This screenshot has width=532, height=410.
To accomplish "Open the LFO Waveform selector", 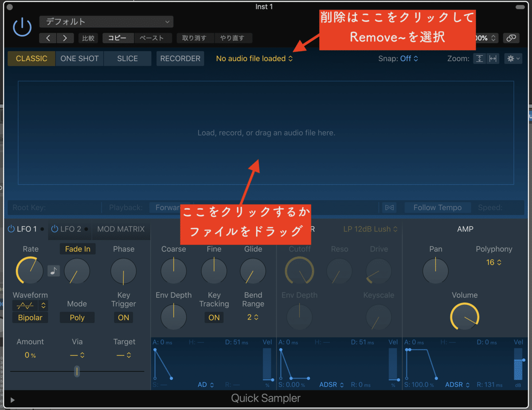I will coord(30,305).
